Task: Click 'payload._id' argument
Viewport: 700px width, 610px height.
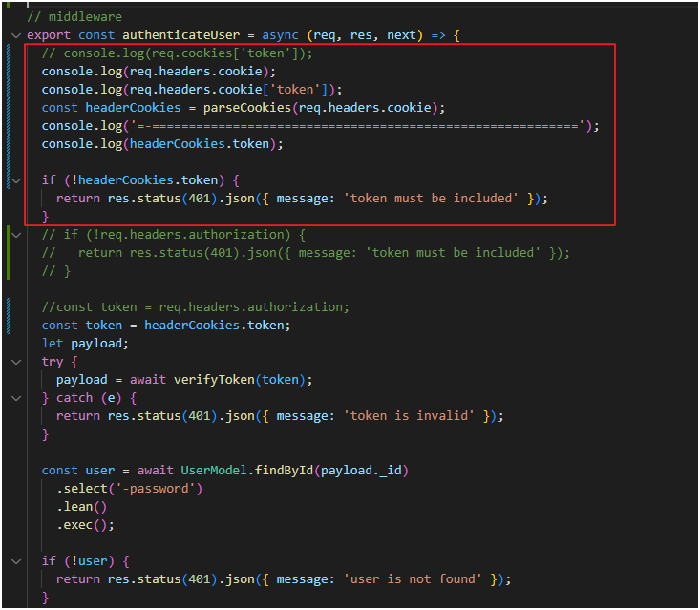Action: (x=361, y=471)
